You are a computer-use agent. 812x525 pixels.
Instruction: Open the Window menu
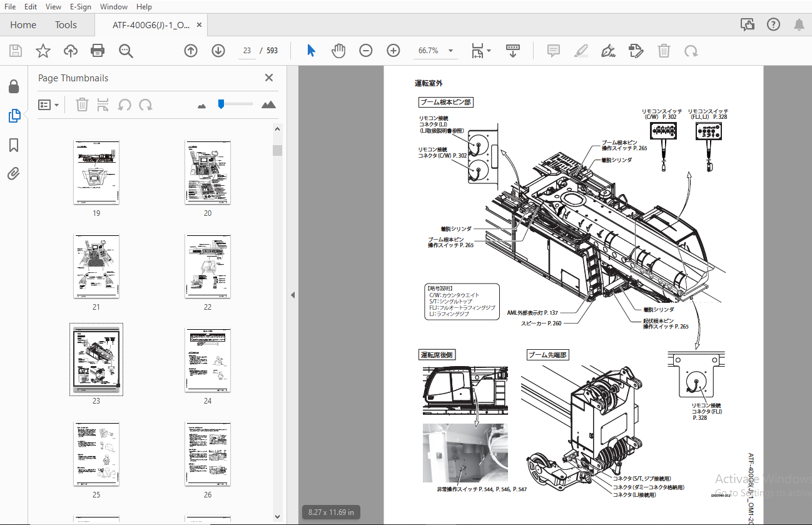click(x=113, y=7)
